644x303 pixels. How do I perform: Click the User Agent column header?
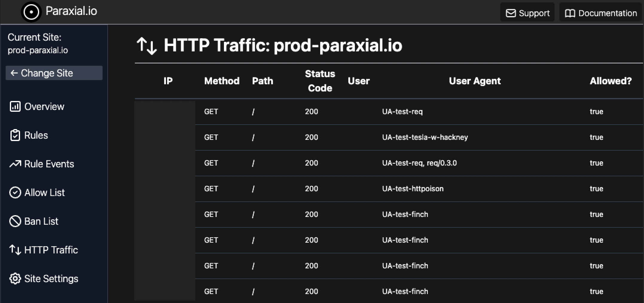pos(475,81)
